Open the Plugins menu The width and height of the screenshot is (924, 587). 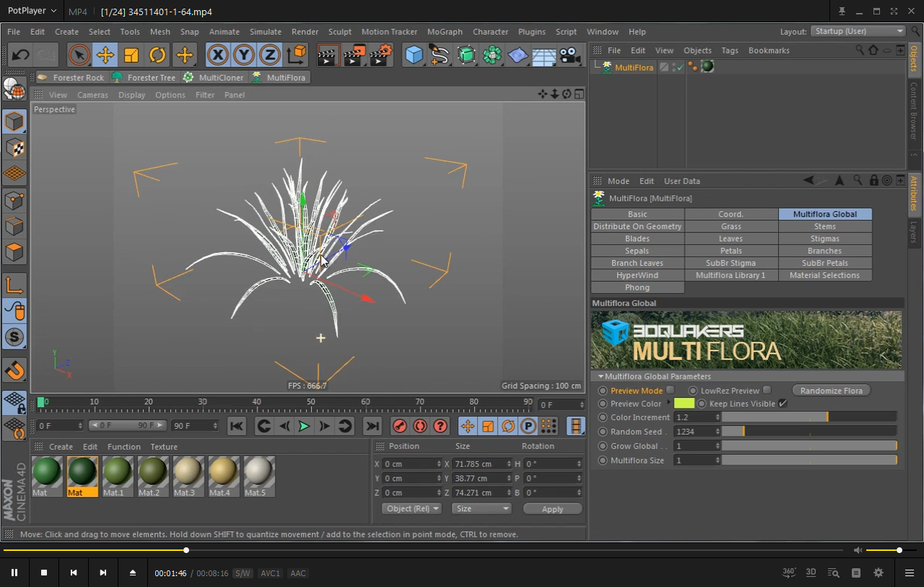(x=532, y=32)
